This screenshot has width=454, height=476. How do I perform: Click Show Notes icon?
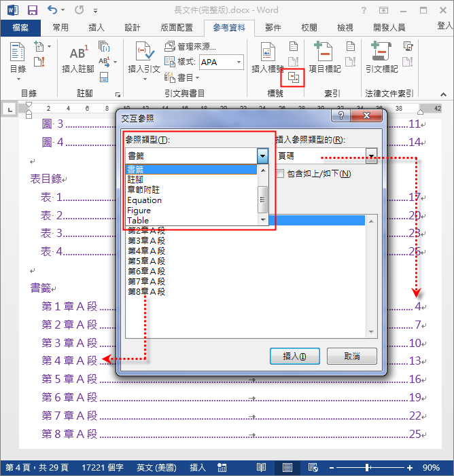104,77
